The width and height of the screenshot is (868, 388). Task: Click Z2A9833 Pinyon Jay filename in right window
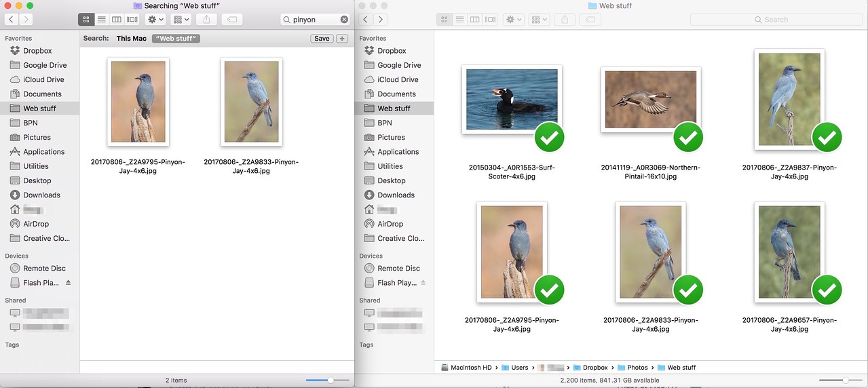[x=650, y=324]
